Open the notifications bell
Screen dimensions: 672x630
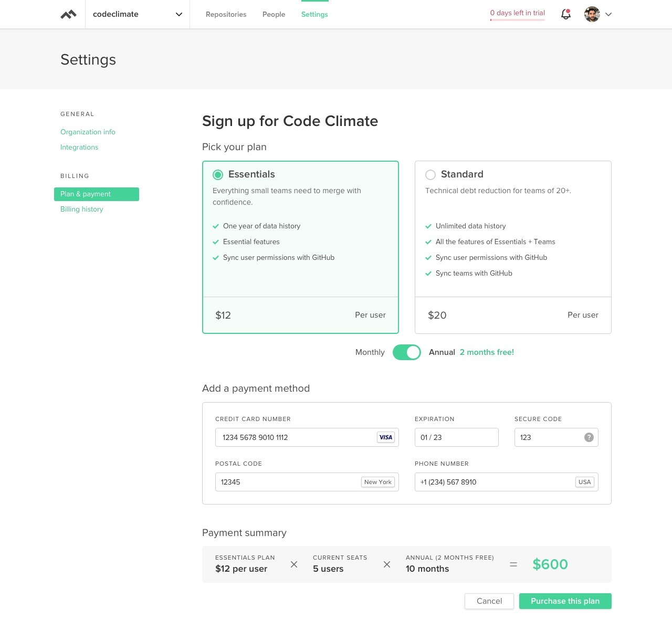pyautogui.click(x=565, y=14)
